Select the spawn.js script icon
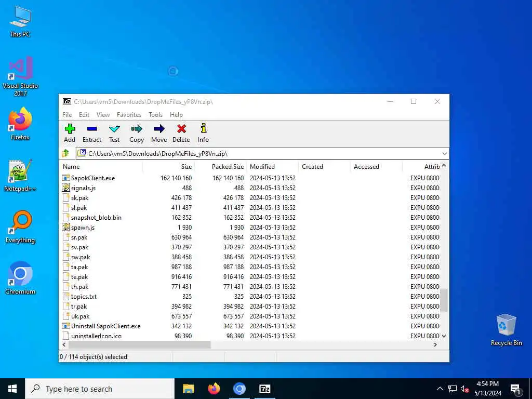The image size is (532, 399). 66,228
